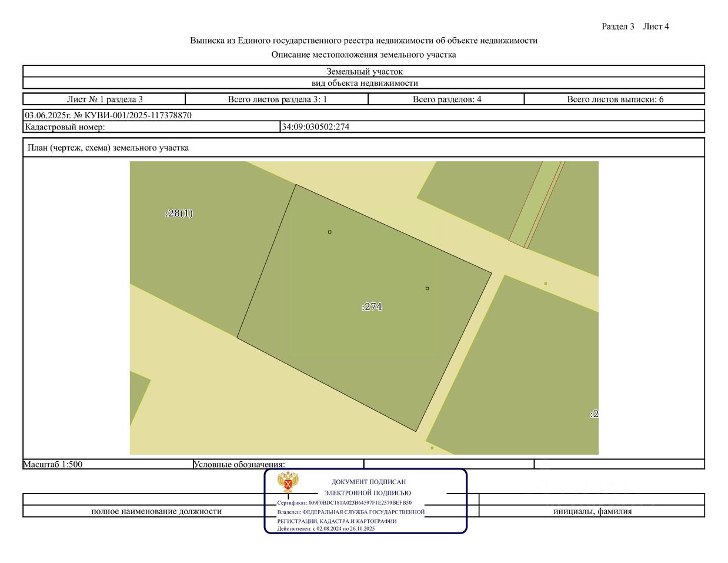Click 'План (чертеж, схема) земельного участка' title
This screenshot has width=728, height=563.
[x=108, y=148]
